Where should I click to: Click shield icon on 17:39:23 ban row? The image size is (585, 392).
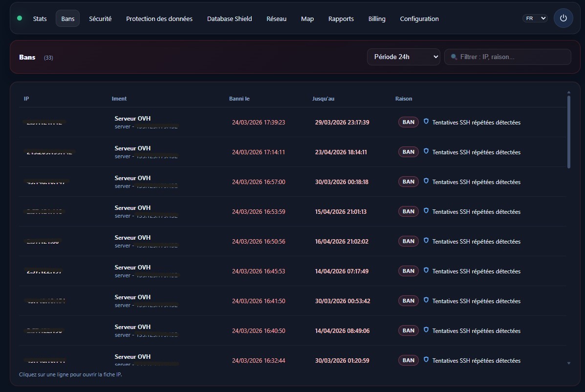click(426, 122)
